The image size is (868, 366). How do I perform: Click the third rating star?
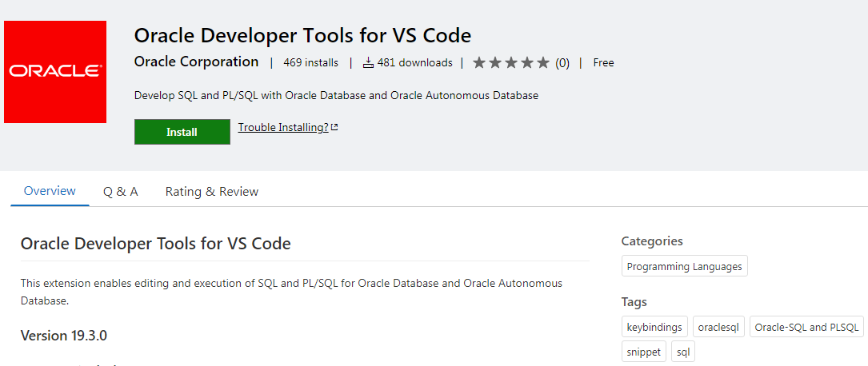point(511,62)
